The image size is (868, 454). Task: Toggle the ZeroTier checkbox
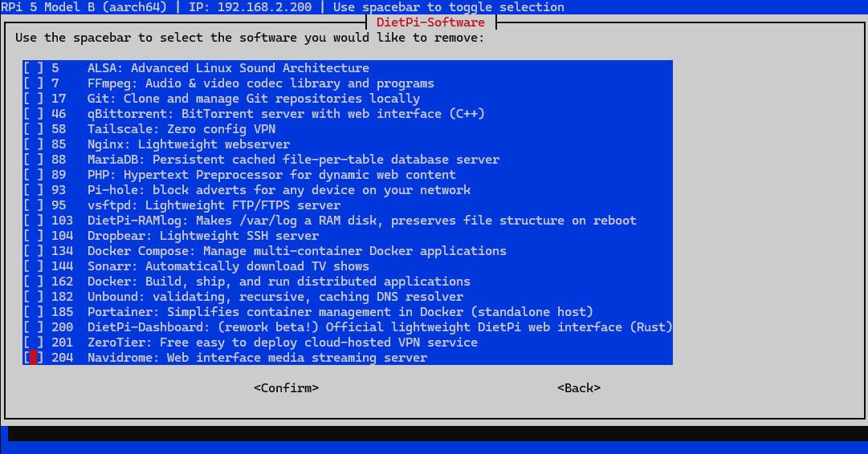tap(33, 343)
